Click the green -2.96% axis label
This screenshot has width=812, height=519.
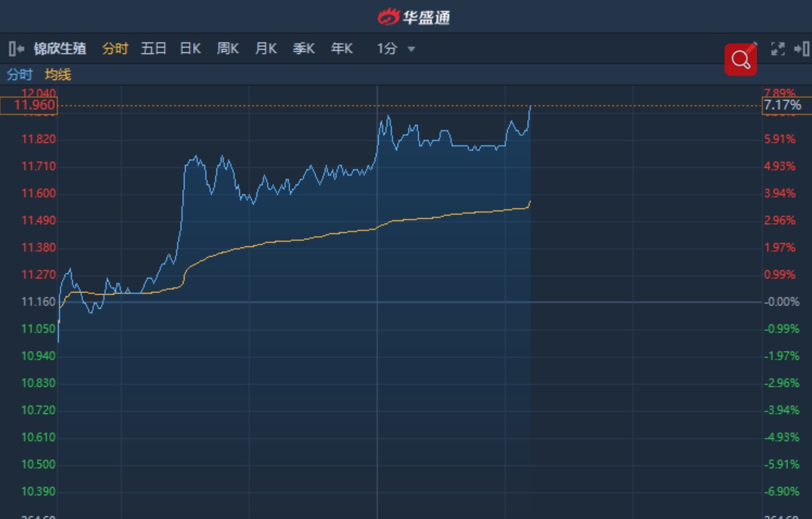click(782, 383)
